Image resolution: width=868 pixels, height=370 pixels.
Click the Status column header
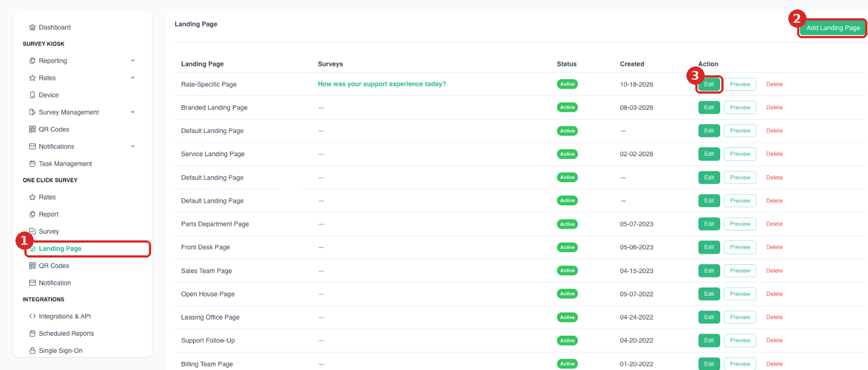click(x=566, y=64)
